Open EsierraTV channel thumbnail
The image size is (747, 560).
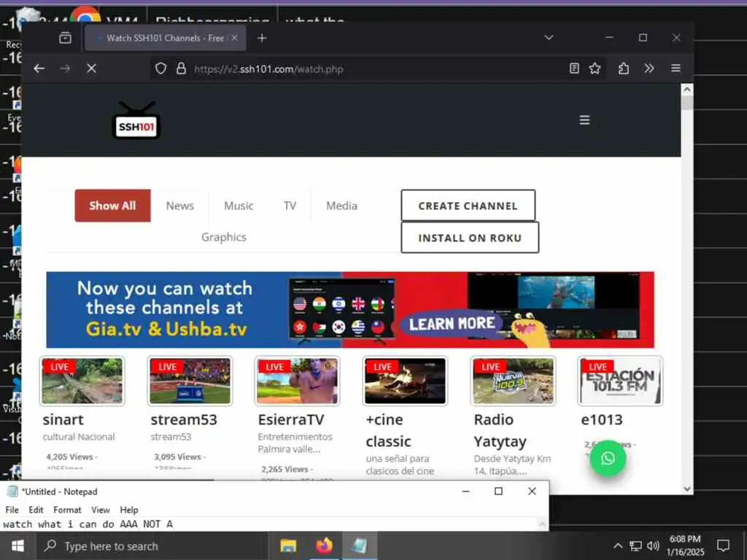[x=298, y=381]
